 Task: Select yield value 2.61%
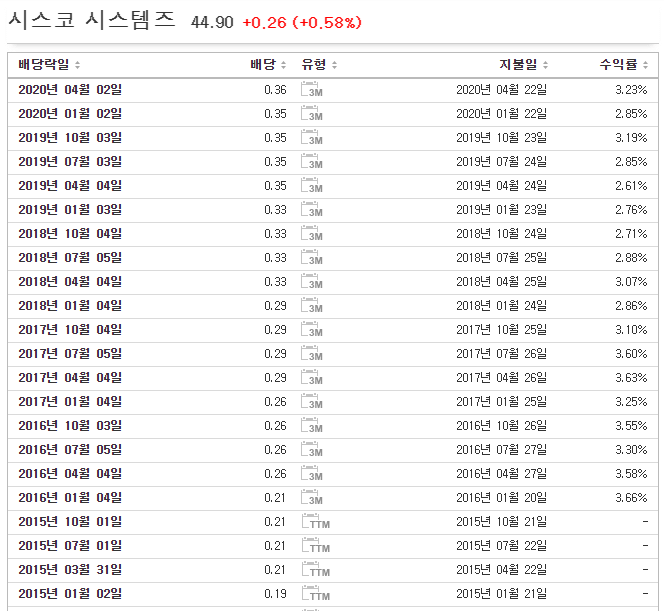click(631, 185)
